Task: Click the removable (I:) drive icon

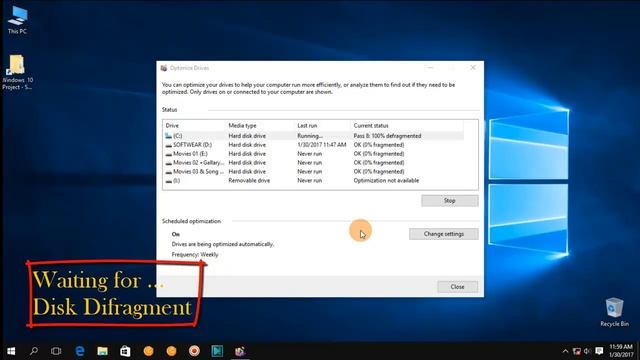Action: coord(169,180)
